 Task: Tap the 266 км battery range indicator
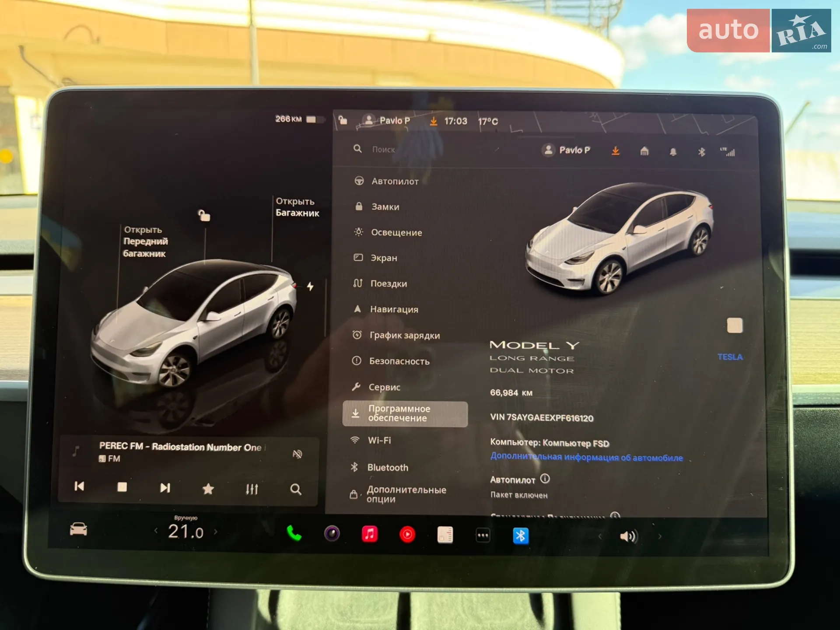[300, 119]
